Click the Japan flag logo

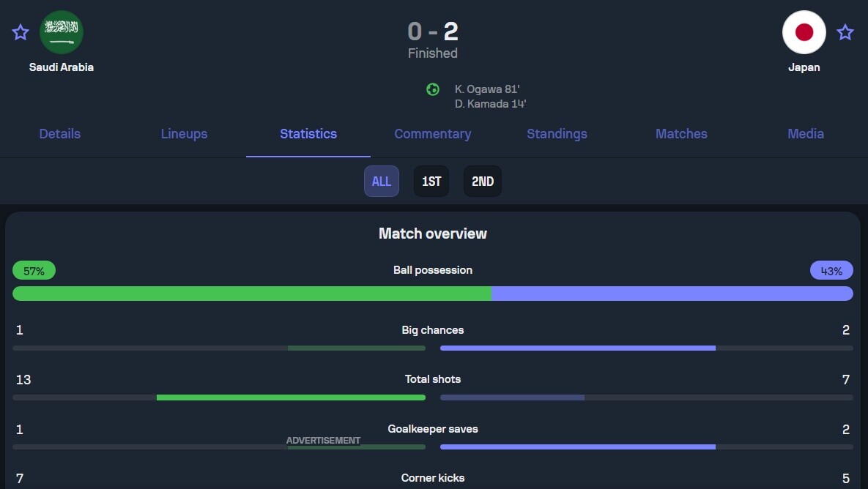coord(804,32)
